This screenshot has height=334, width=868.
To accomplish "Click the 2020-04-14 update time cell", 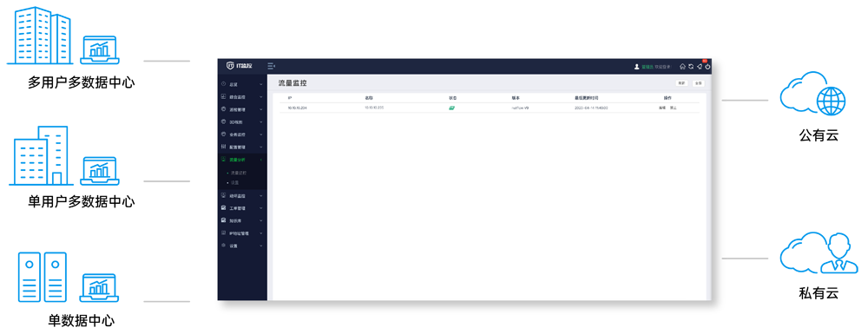I will [591, 108].
